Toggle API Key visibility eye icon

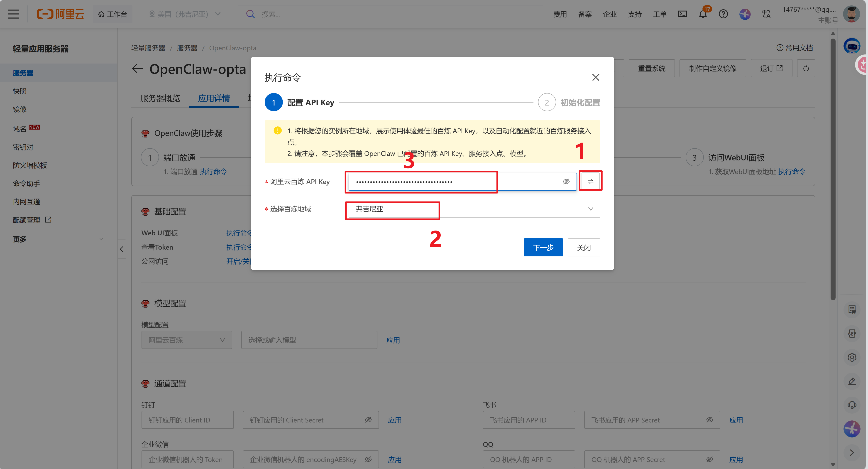point(566,181)
